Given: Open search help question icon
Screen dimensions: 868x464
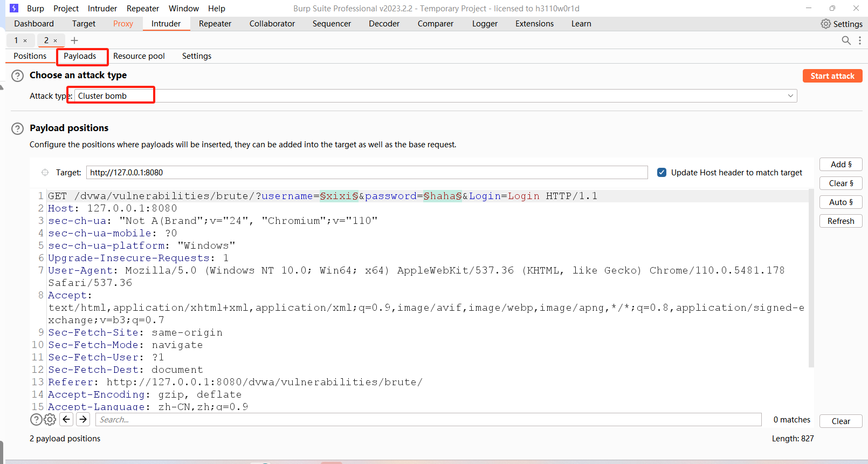Looking at the screenshot, I should point(36,420).
